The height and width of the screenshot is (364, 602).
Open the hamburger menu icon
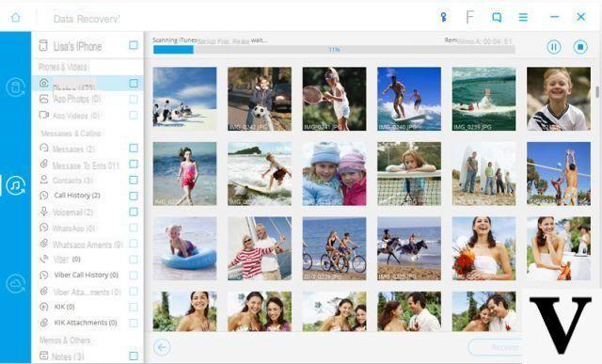(x=523, y=17)
